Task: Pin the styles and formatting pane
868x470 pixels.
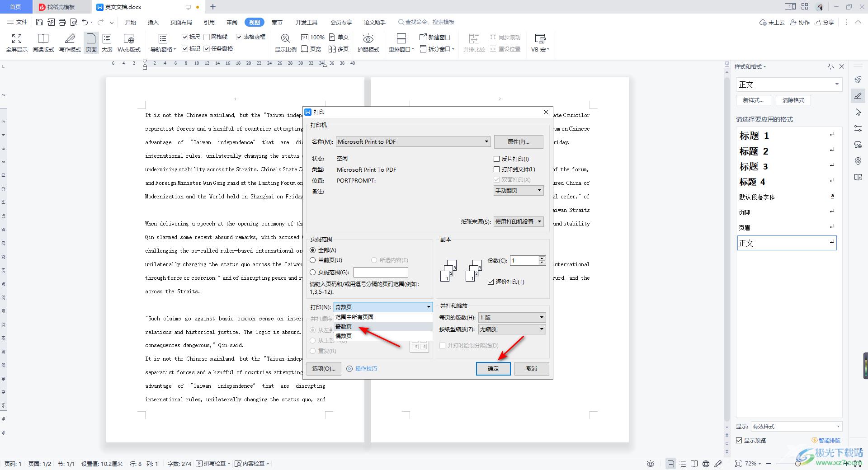Action: point(830,66)
